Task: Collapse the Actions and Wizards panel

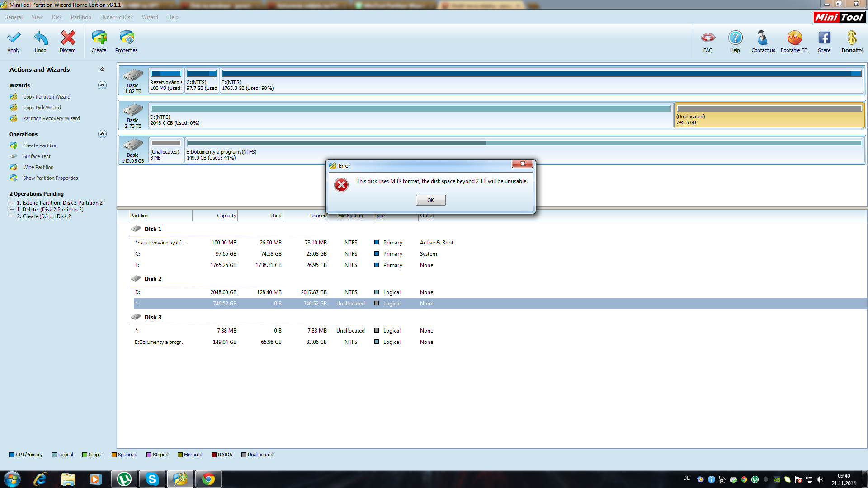Action: (x=103, y=70)
